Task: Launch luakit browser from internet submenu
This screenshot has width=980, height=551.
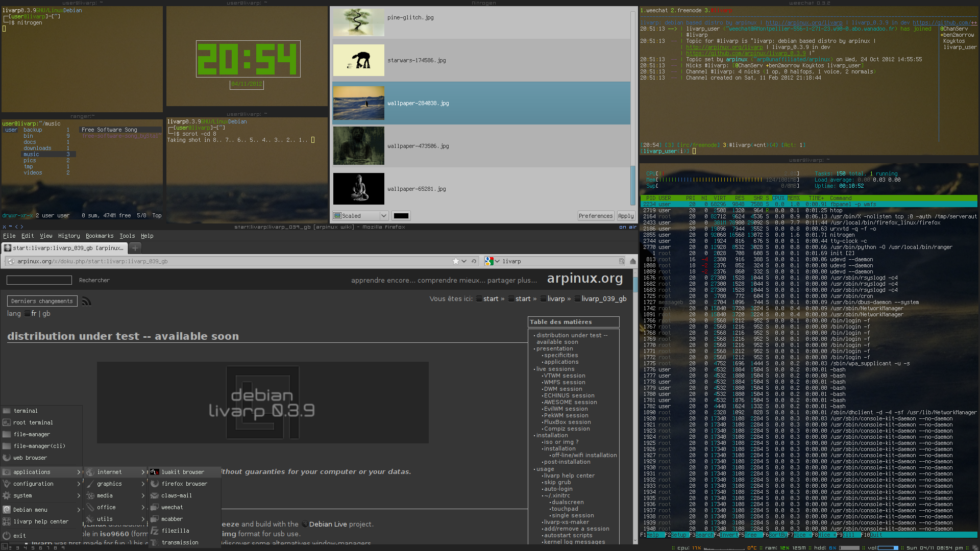Action: [185, 472]
